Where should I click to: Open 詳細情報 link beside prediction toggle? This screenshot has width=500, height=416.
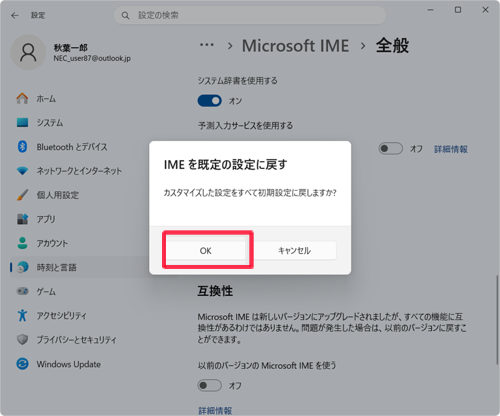click(x=451, y=149)
